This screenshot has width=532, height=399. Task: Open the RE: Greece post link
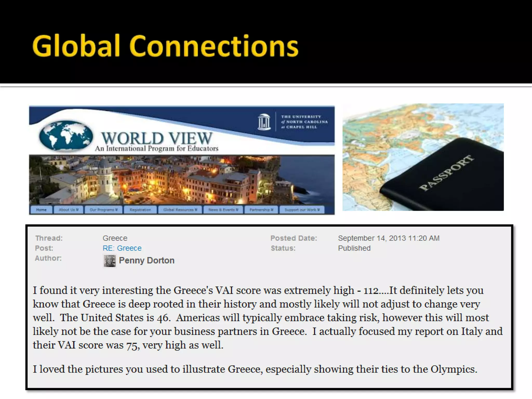122,248
